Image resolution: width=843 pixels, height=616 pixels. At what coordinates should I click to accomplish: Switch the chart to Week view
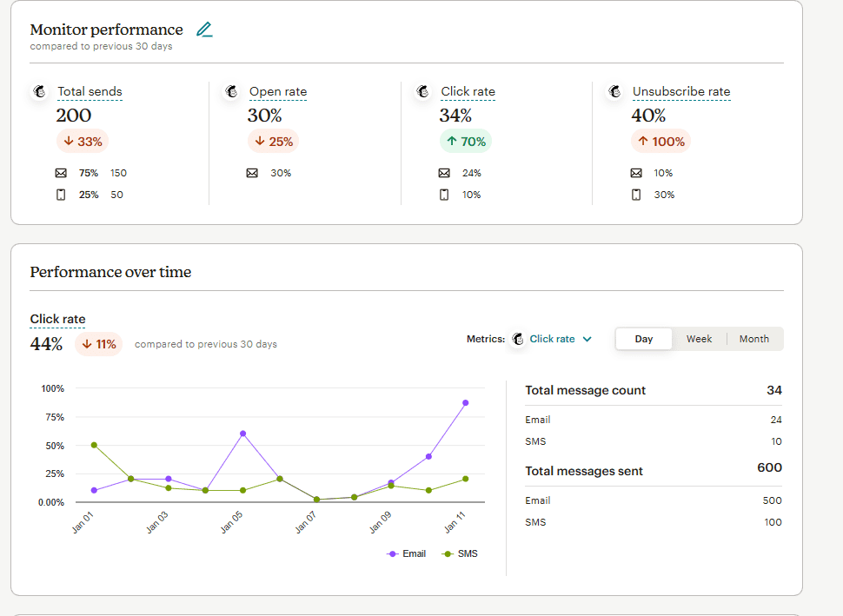(699, 339)
